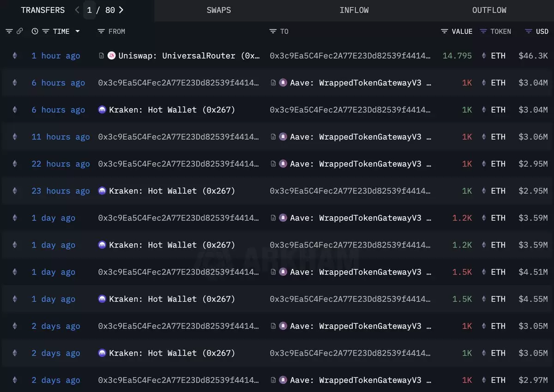Click the Ethereum chain icon in the $2.97M row
Viewport: 554px width, 392px height.
(x=15, y=380)
